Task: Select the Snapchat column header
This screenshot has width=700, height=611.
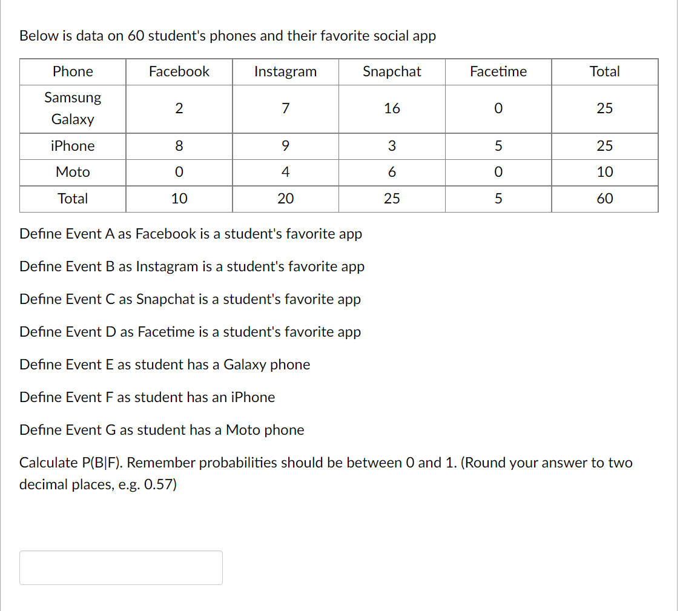Action: (392, 71)
